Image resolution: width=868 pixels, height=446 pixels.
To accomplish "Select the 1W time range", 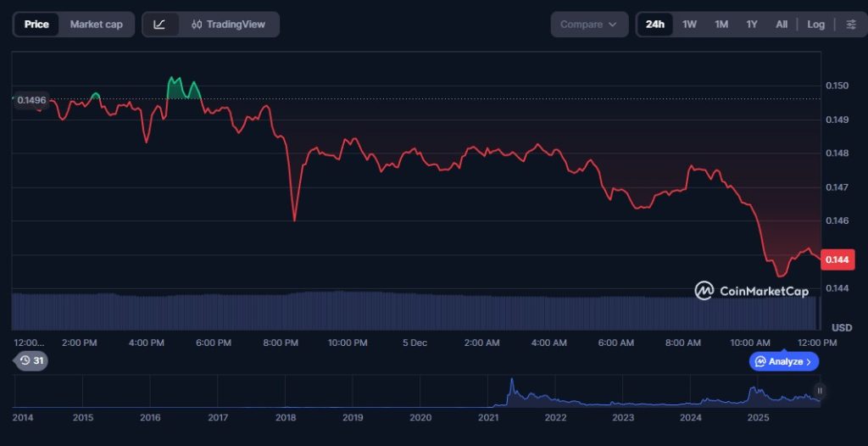I will click(689, 25).
